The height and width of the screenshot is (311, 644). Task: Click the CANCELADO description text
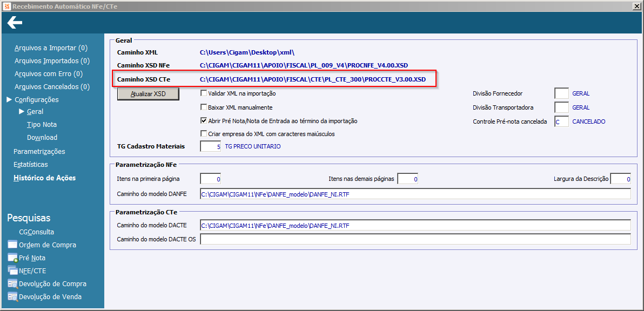[589, 122]
